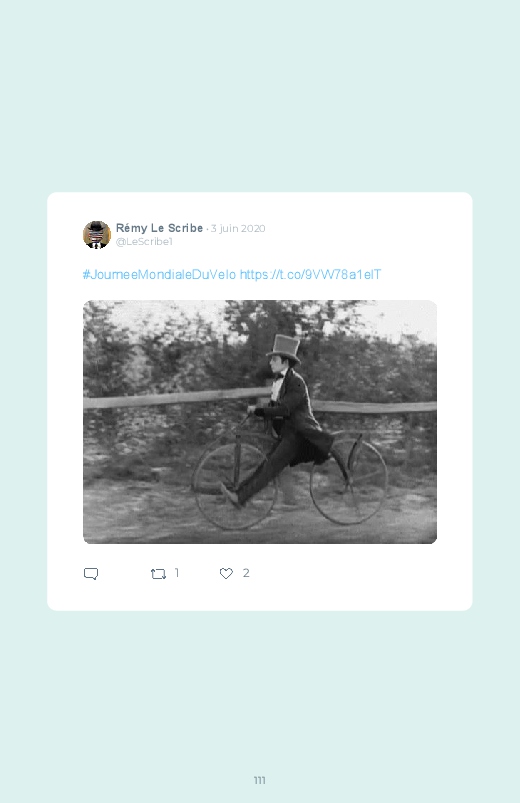Retweet the post using the arrows icon
The height and width of the screenshot is (803, 520).
158,574
